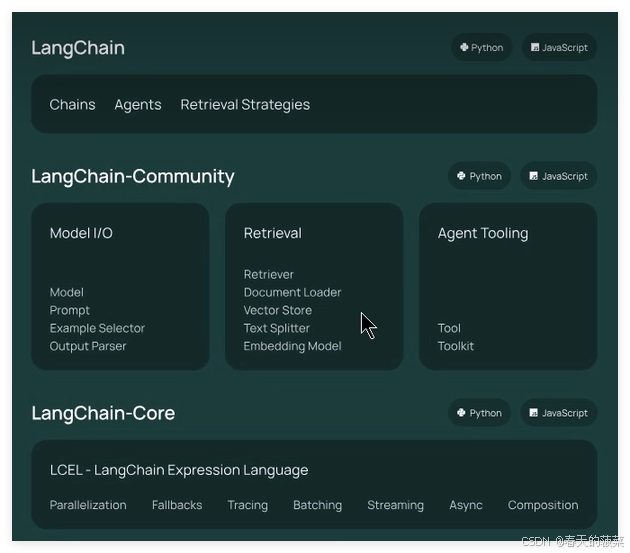This screenshot has width=630, height=553.
Task: Select Output Parser entry
Action: click(x=88, y=346)
